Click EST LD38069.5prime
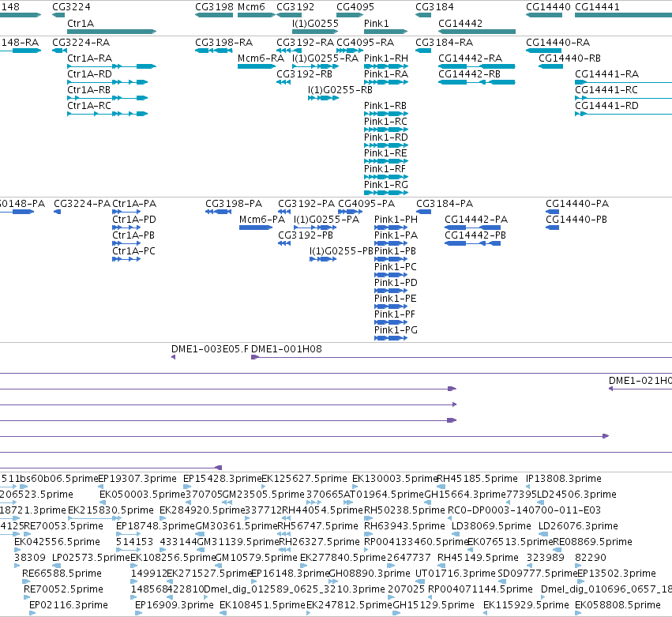672x617 pixels. (456, 534)
